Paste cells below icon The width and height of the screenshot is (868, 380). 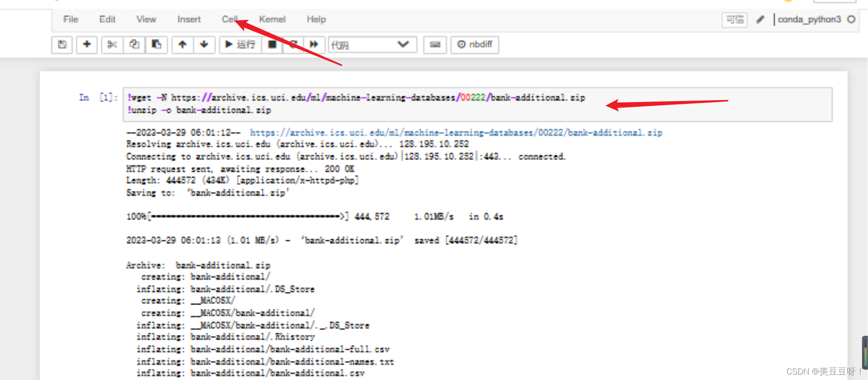coord(156,45)
